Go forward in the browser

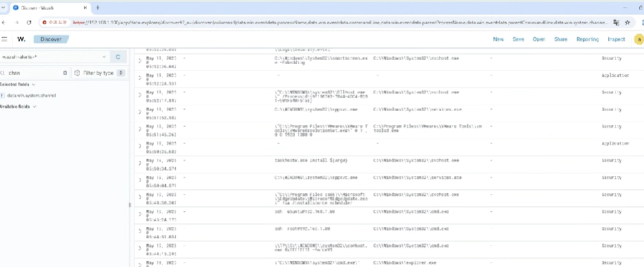[17, 23]
